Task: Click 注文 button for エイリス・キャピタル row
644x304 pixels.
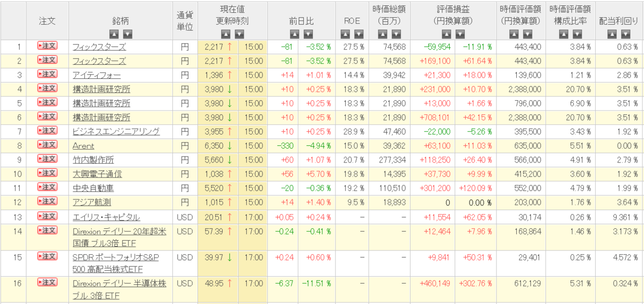Action: pyautogui.click(x=47, y=216)
